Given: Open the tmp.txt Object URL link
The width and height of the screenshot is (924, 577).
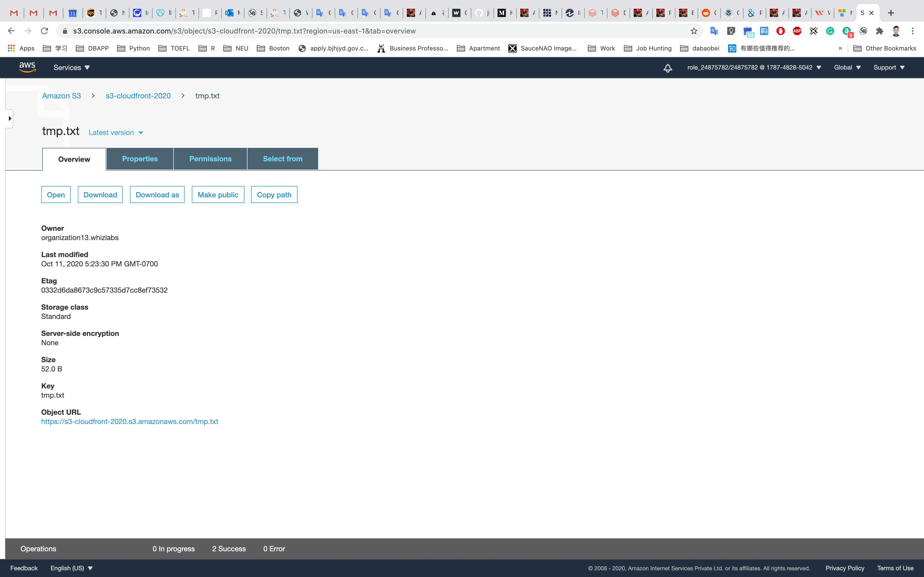Looking at the screenshot, I should coord(129,421).
